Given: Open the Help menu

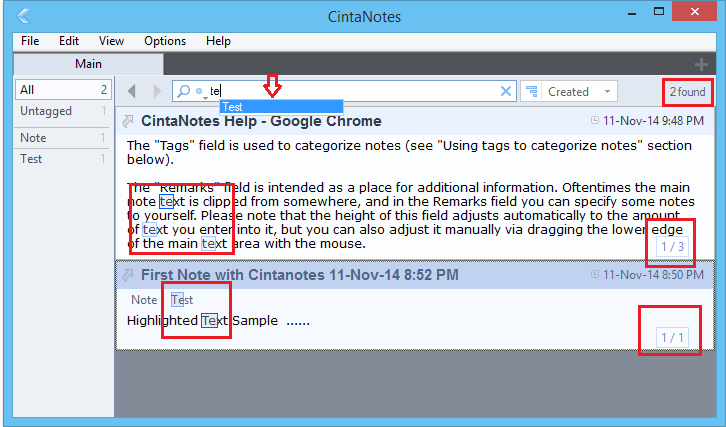Looking at the screenshot, I should coord(218,41).
